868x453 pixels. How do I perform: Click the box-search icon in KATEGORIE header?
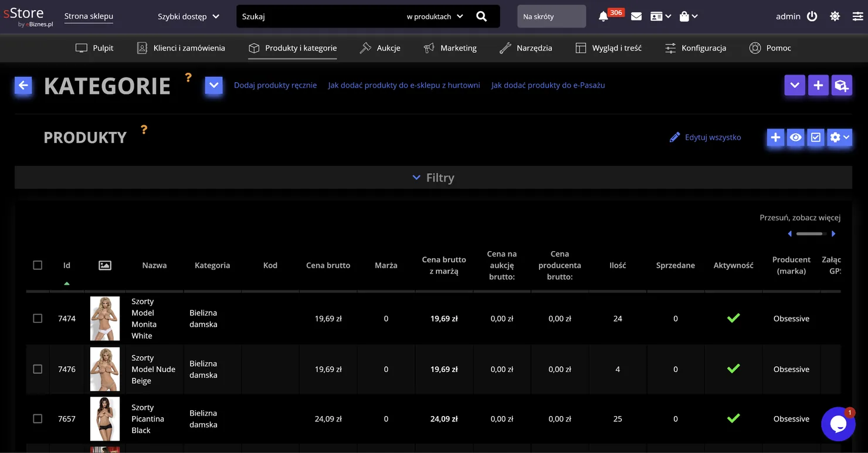[842, 86]
